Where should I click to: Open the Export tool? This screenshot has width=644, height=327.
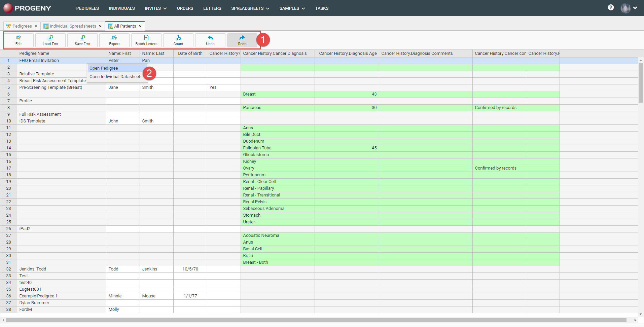pos(114,40)
